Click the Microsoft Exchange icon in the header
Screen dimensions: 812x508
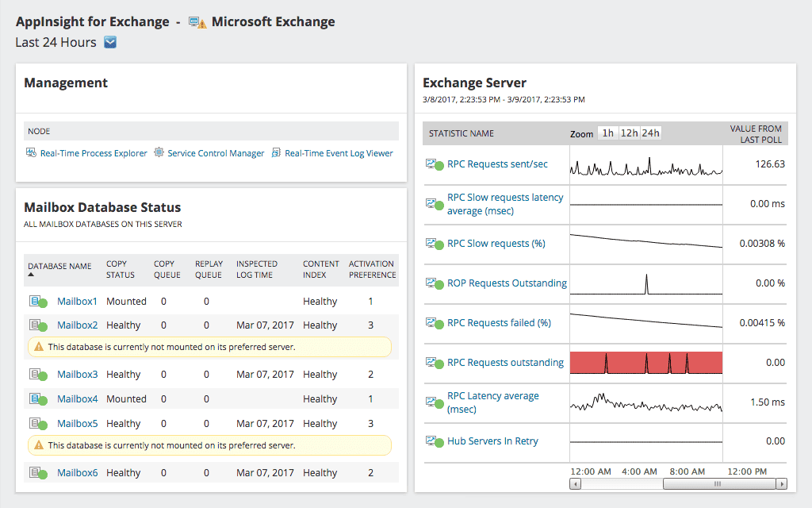[195, 21]
